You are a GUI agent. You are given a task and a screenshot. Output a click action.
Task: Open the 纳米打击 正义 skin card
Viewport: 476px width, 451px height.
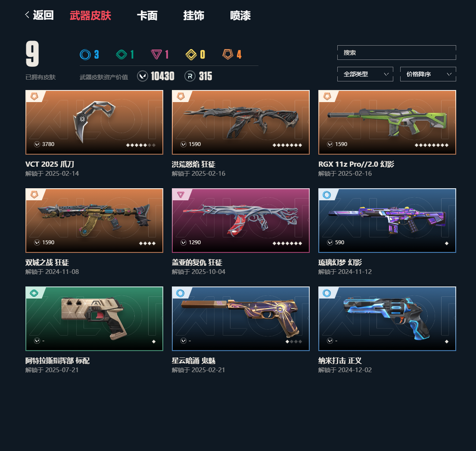coord(387,319)
